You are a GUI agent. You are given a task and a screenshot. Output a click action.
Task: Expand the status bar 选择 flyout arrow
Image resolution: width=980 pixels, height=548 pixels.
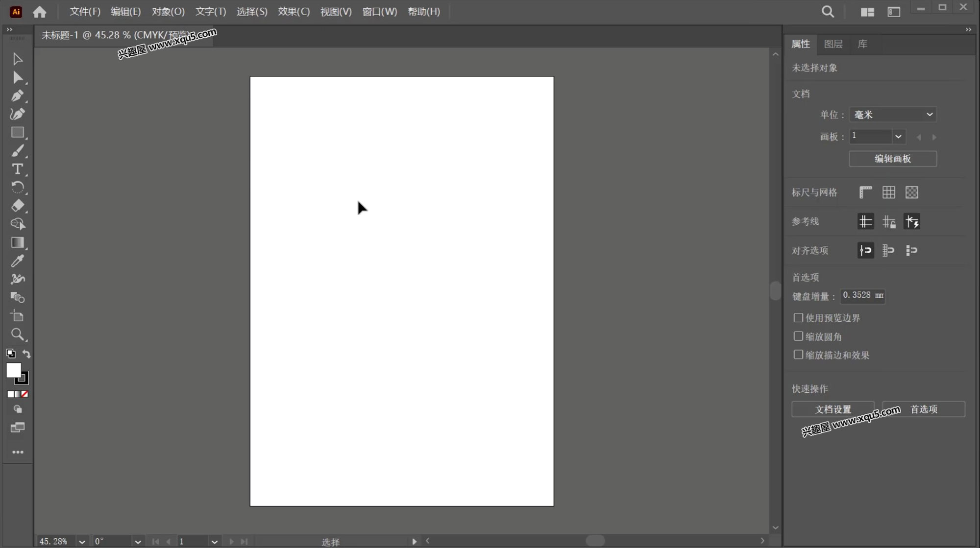(x=415, y=541)
